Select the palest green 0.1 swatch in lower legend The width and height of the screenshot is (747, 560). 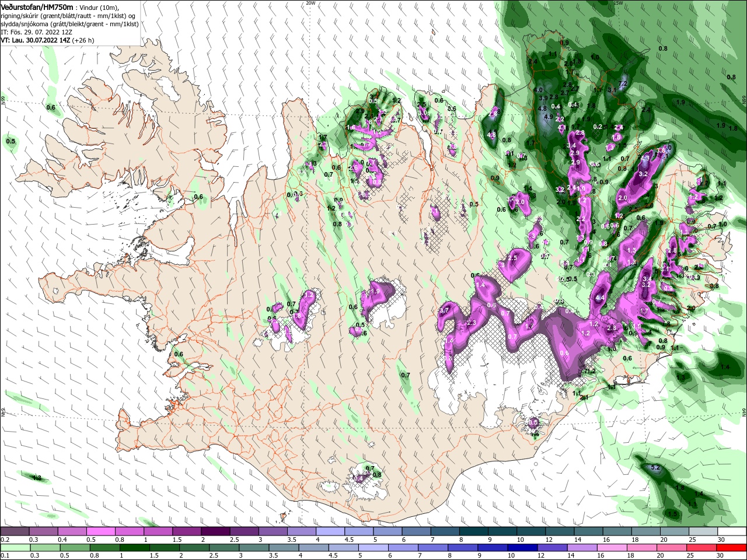click(x=15, y=548)
